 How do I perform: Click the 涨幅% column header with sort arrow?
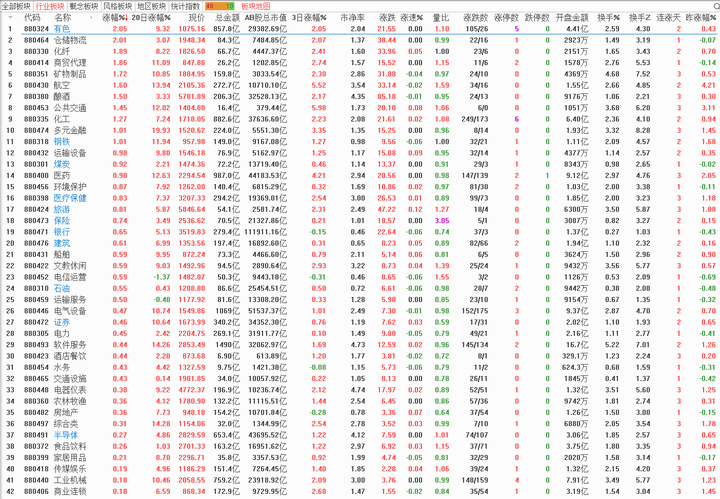pyautogui.click(x=115, y=17)
